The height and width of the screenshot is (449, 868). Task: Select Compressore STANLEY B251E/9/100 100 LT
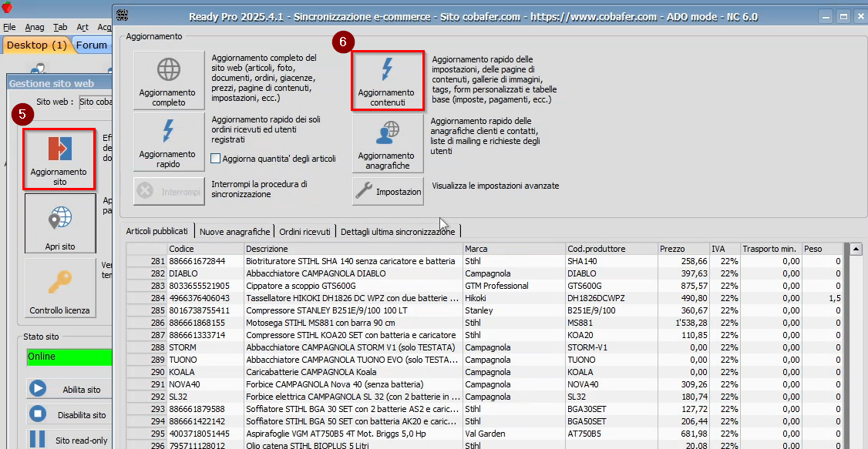pos(353,310)
